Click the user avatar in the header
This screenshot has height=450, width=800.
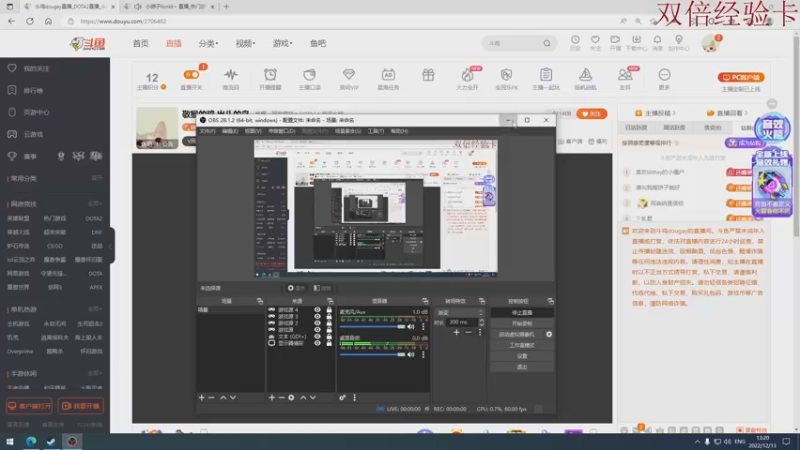point(710,43)
